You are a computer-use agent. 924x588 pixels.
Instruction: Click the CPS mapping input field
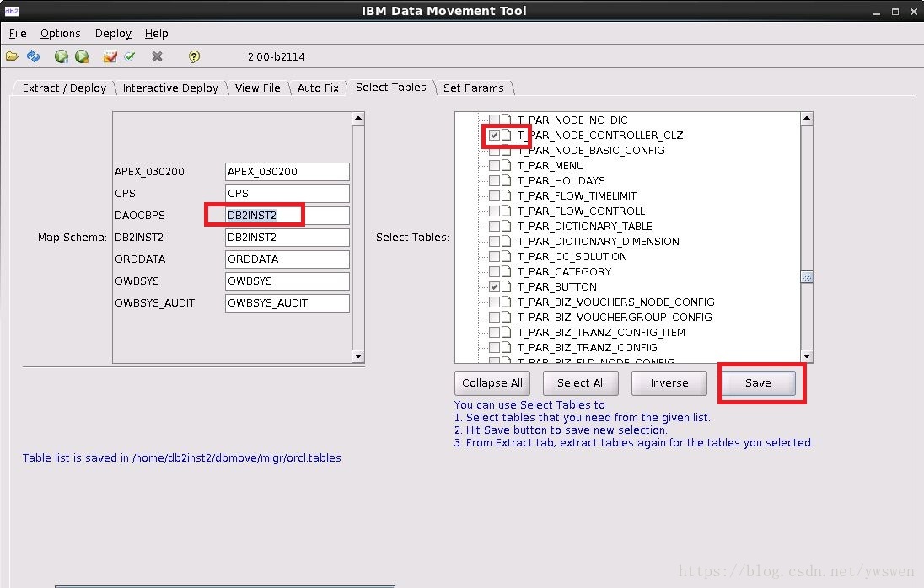[287, 194]
